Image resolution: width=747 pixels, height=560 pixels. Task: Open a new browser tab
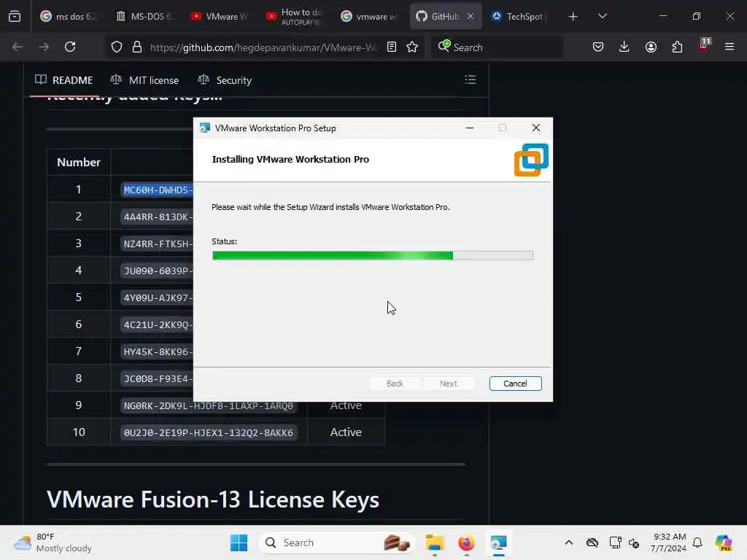pos(573,17)
